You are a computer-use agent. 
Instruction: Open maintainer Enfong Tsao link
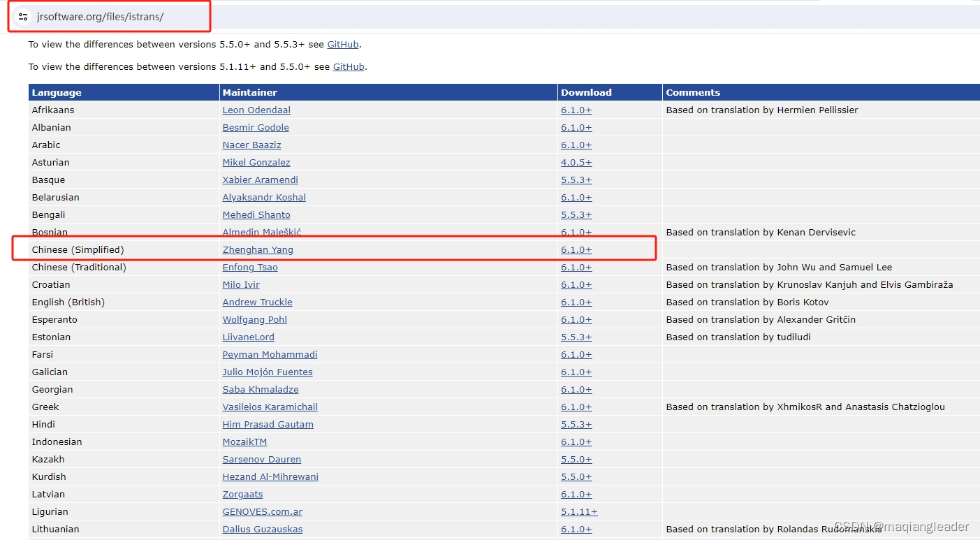(250, 267)
